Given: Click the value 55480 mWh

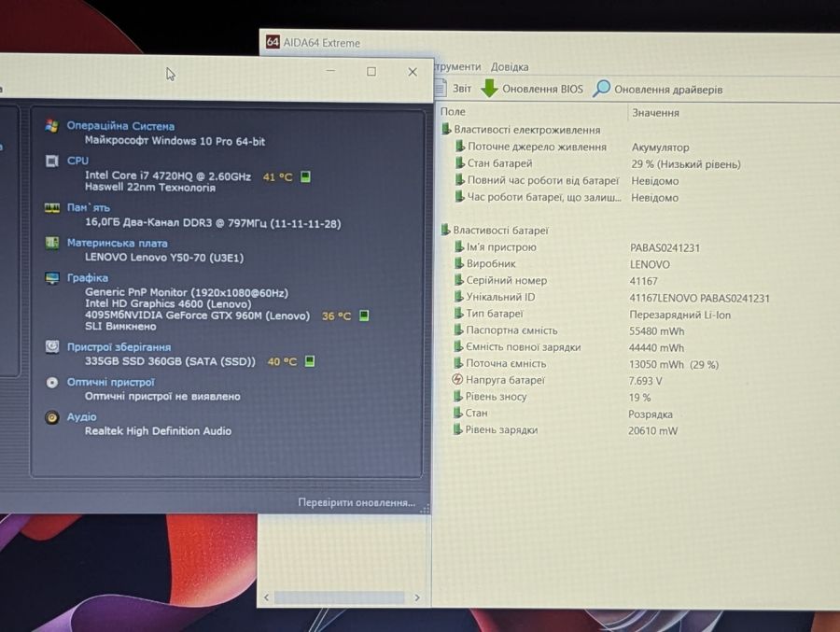Looking at the screenshot, I should pos(656,331).
